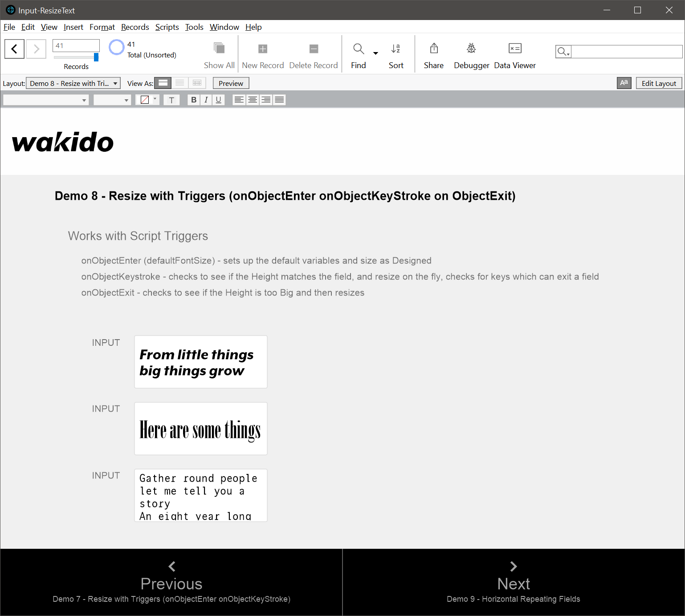Screen dimensions: 685x616
Task: Open the Scripts menu
Action: (x=167, y=27)
